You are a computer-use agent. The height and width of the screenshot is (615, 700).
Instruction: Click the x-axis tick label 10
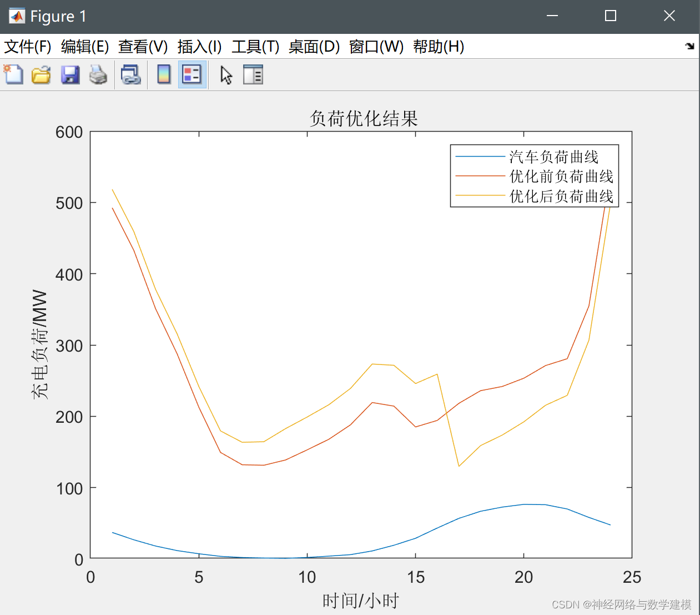pyautogui.click(x=307, y=577)
